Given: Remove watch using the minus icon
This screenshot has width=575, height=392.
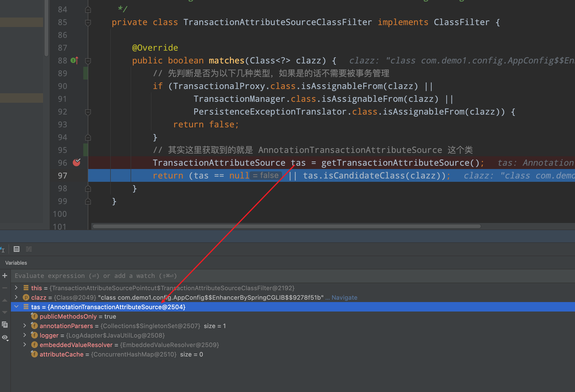Looking at the screenshot, I should tap(5, 288).
